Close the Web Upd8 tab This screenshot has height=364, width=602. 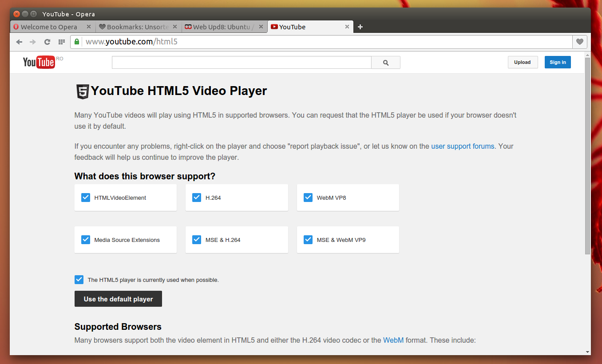click(x=261, y=27)
